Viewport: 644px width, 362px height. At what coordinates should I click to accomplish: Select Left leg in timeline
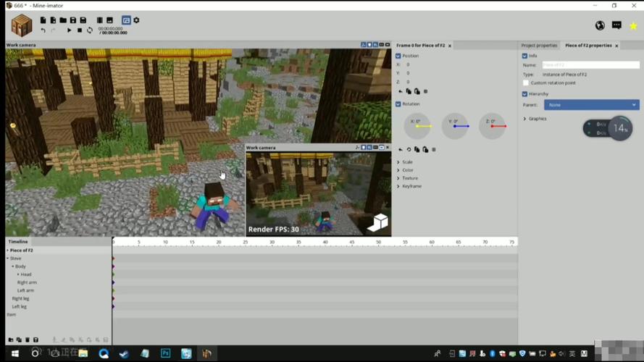tap(19, 306)
